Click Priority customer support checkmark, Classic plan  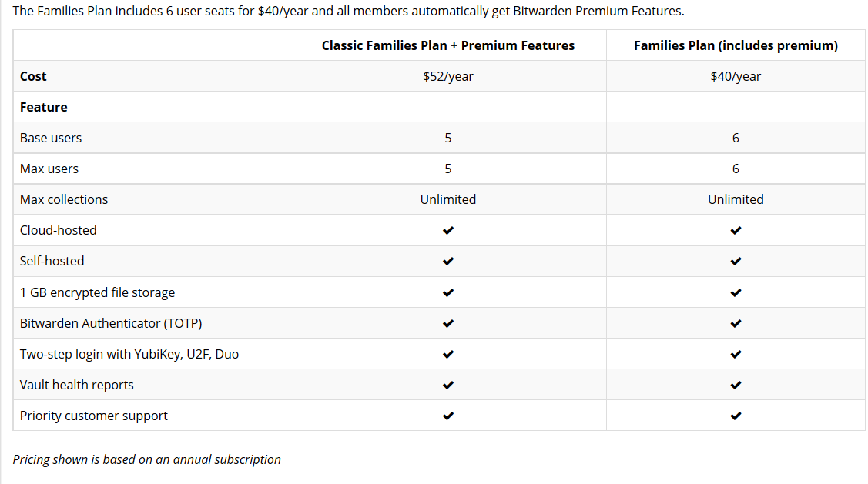click(447, 416)
